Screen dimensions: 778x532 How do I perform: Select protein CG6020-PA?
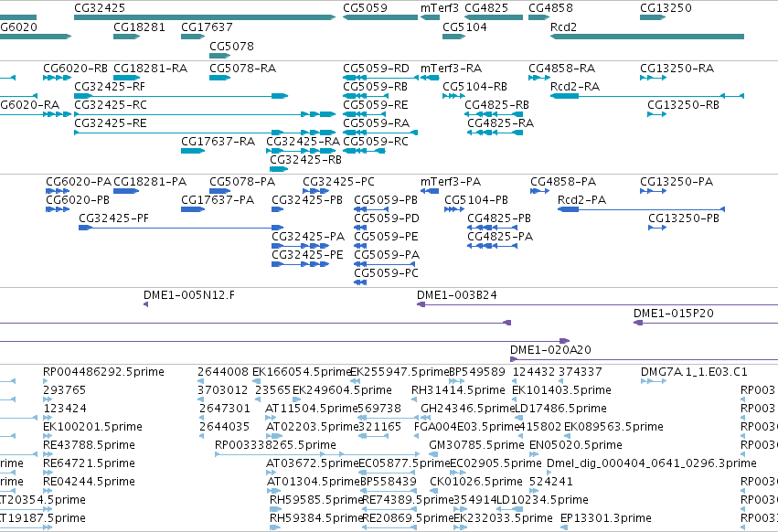point(79,182)
